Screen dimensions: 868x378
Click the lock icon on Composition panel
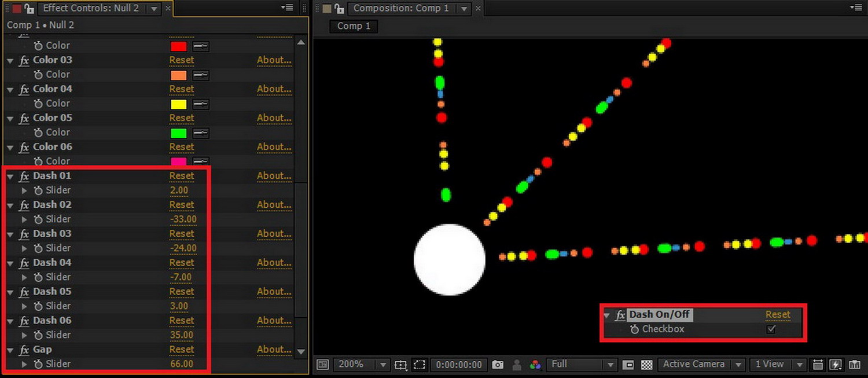click(340, 8)
